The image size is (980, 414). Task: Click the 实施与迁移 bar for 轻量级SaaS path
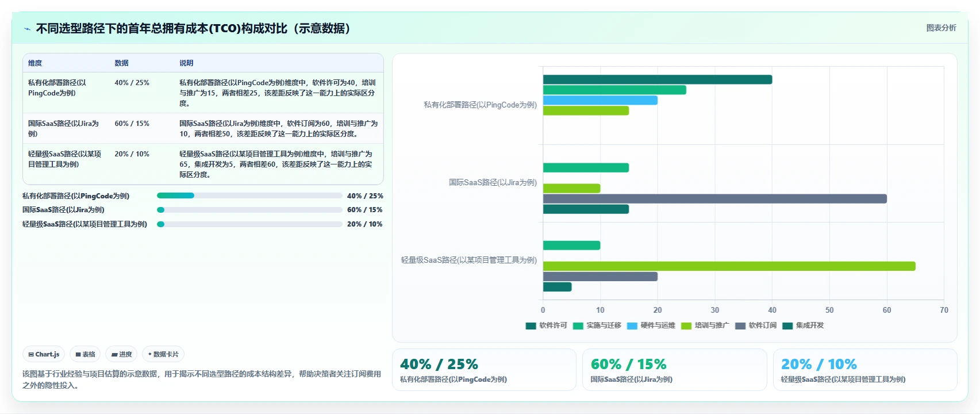click(571, 245)
